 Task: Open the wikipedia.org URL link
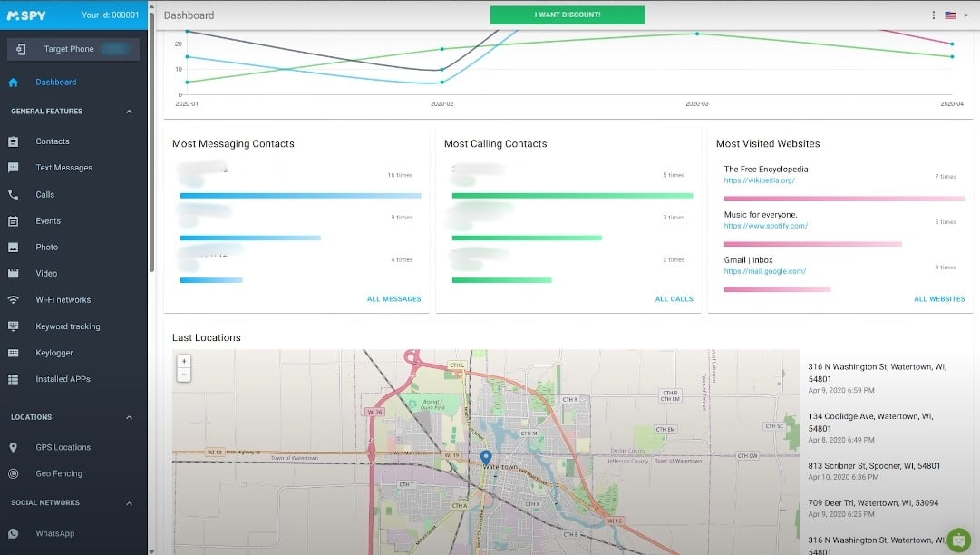759,180
